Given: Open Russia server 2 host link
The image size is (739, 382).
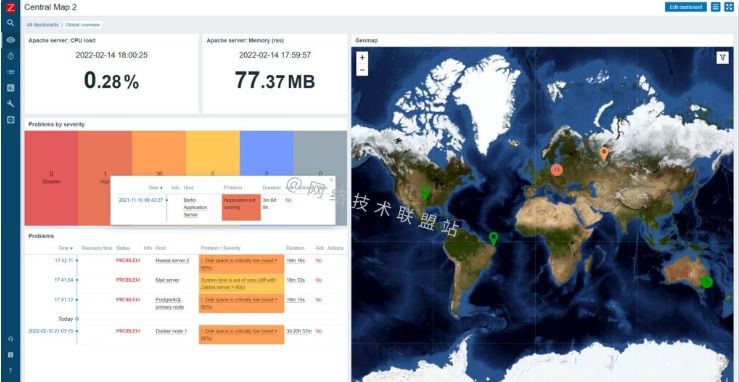Looking at the screenshot, I should pyautogui.click(x=172, y=260).
